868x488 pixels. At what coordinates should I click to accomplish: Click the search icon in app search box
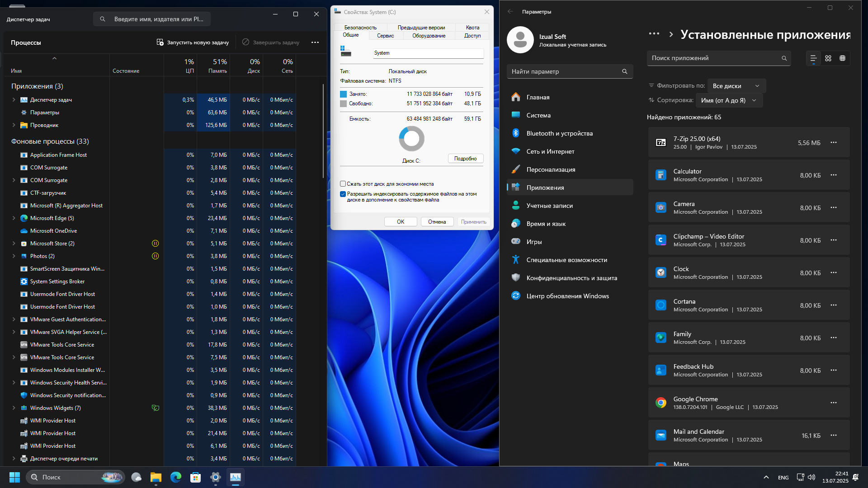point(784,58)
